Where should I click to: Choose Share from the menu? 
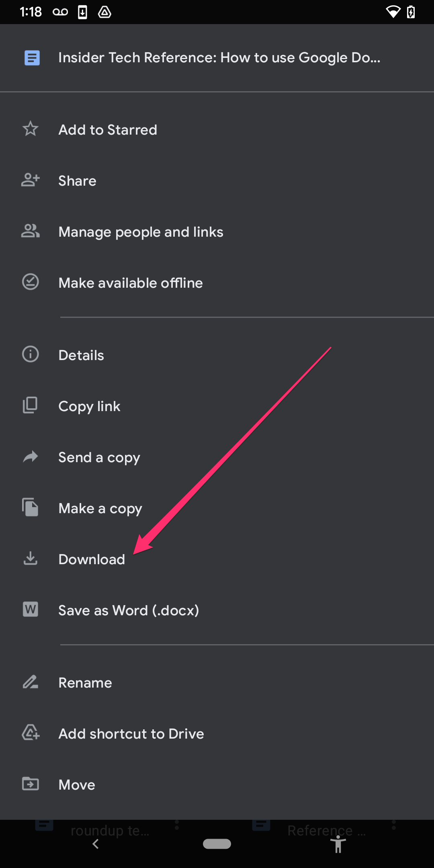(217, 180)
